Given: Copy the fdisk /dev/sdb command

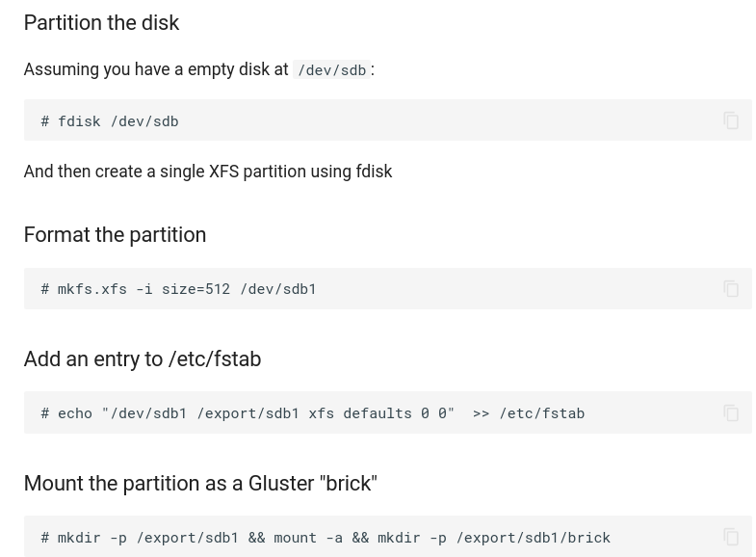Looking at the screenshot, I should tap(731, 120).
